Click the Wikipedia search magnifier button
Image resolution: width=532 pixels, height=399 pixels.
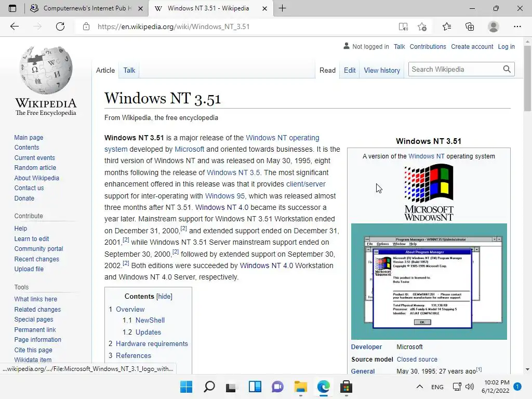point(507,69)
